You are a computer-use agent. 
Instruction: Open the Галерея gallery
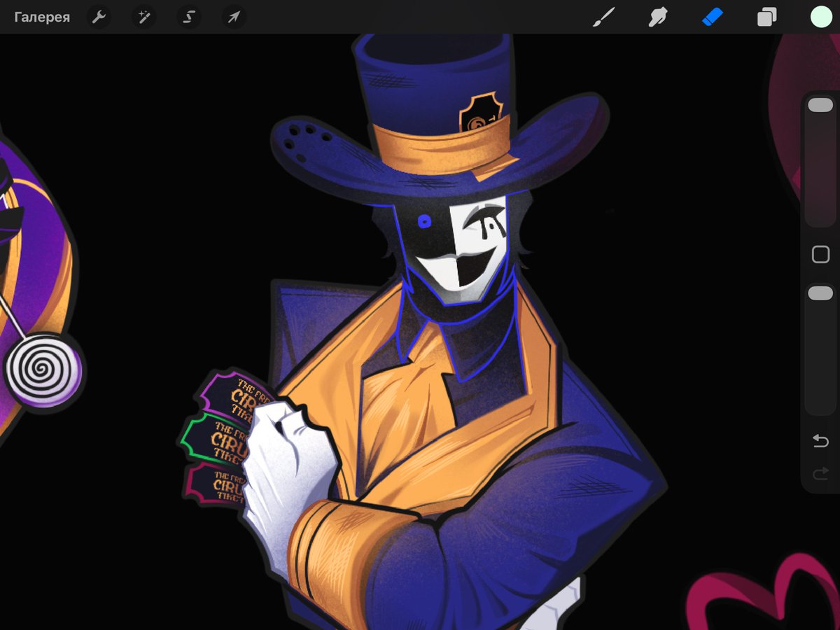pyautogui.click(x=42, y=17)
